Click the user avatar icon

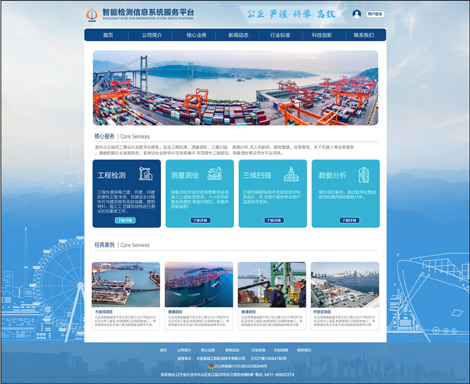point(357,14)
